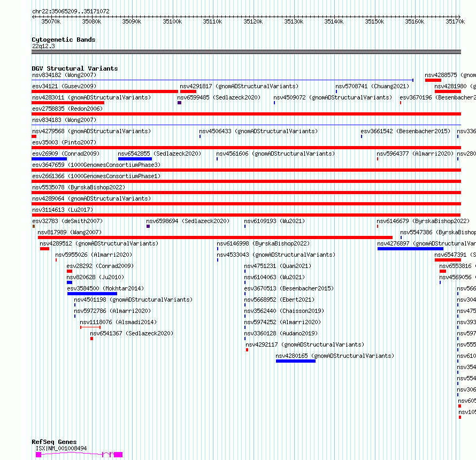Select nsv3114613 (Lu2017) label

[63, 210]
